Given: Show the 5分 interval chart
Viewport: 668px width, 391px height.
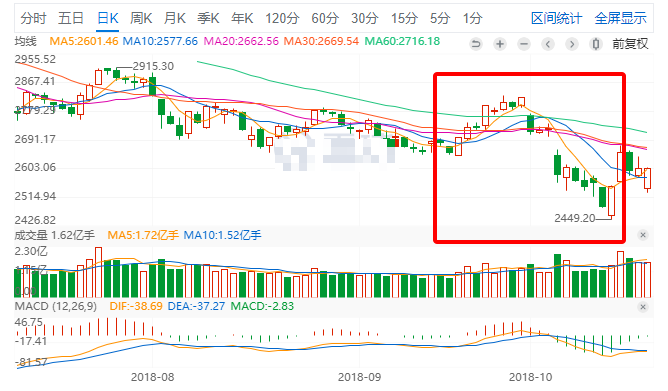Looking at the screenshot, I should click(x=440, y=18).
